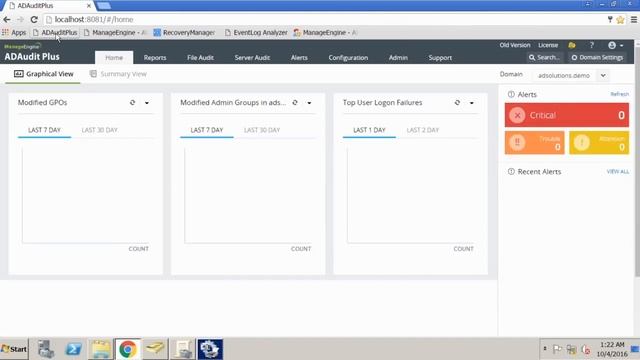640x360 pixels.
Task: Switch to the Home tab
Action: tap(114, 58)
